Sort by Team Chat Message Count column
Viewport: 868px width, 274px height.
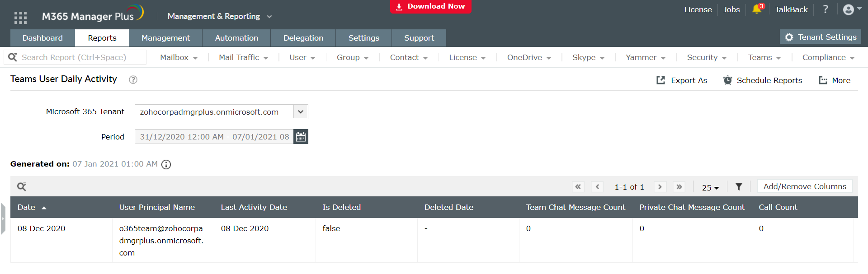coord(575,207)
